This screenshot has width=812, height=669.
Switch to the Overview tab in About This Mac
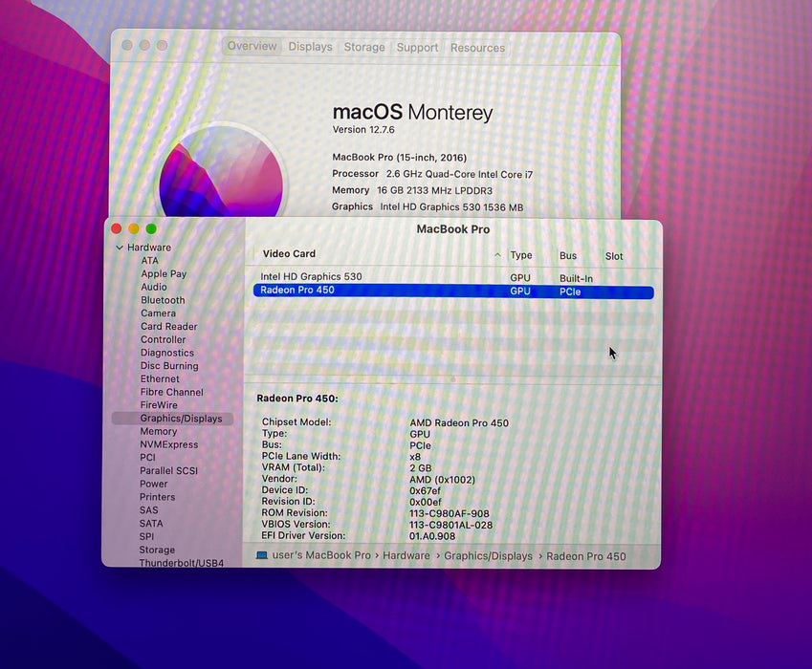point(252,46)
